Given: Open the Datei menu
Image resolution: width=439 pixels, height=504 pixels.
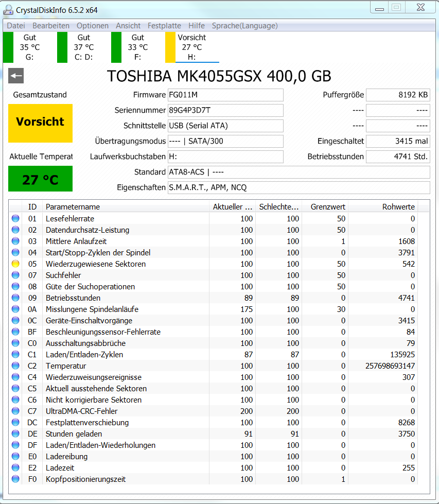Looking at the screenshot, I should [x=16, y=26].
